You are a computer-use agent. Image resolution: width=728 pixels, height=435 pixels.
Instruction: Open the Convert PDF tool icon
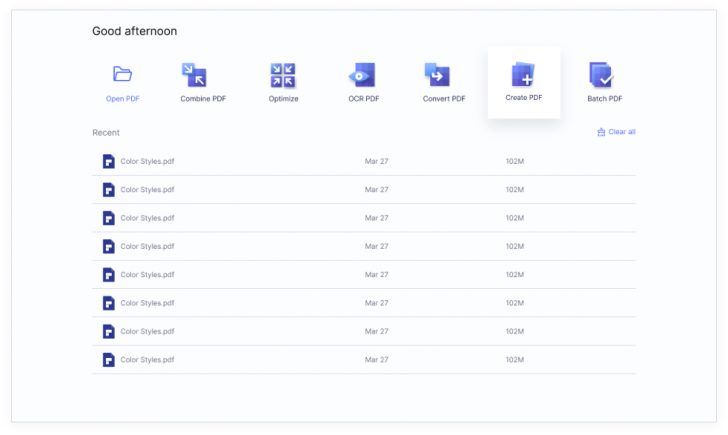click(x=437, y=75)
